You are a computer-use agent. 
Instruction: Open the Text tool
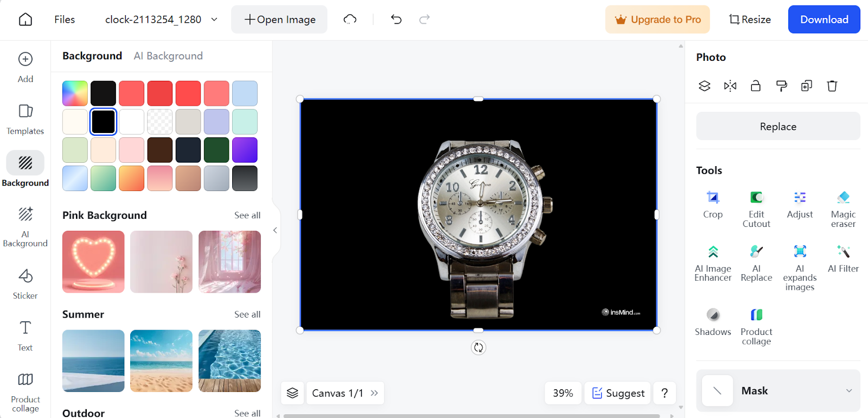[x=25, y=336]
